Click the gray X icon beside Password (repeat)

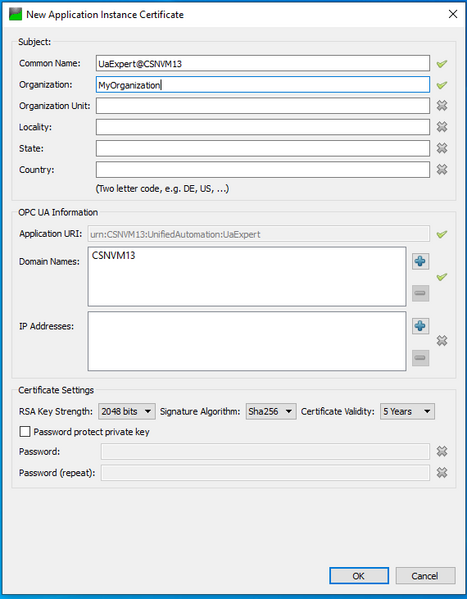click(442, 473)
